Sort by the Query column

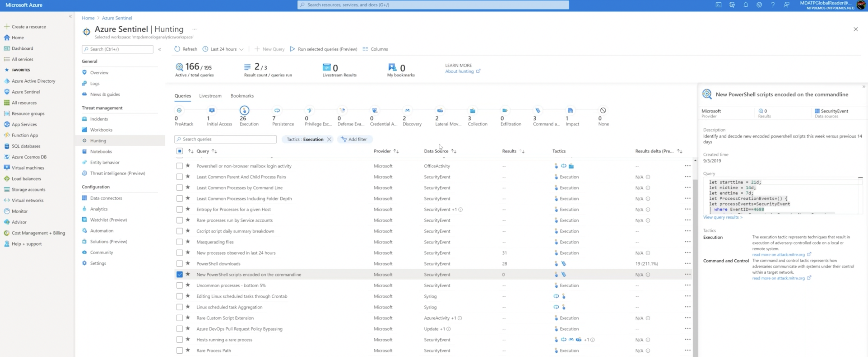pyautogui.click(x=206, y=151)
